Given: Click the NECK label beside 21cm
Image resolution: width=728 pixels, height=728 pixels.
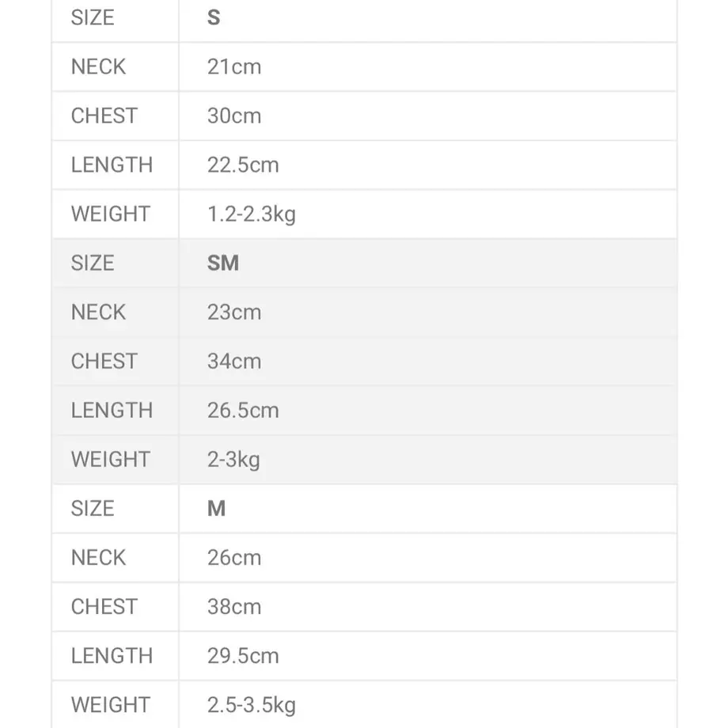Looking at the screenshot, I should pyautogui.click(x=98, y=66).
